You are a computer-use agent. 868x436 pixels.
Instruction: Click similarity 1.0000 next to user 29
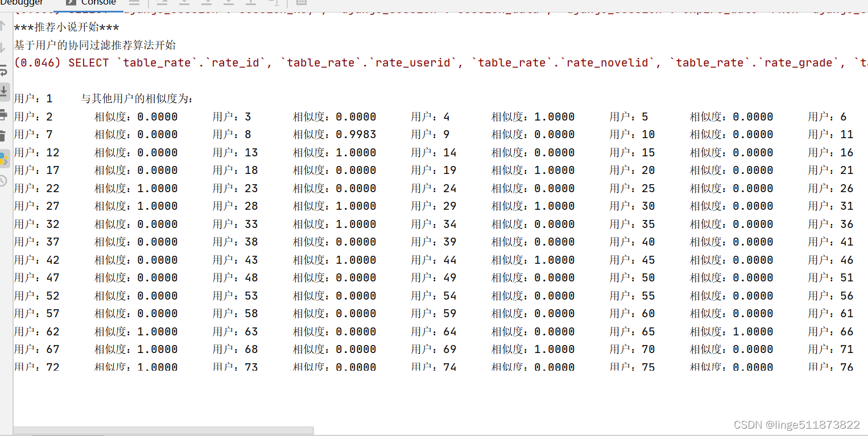(x=554, y=206)
